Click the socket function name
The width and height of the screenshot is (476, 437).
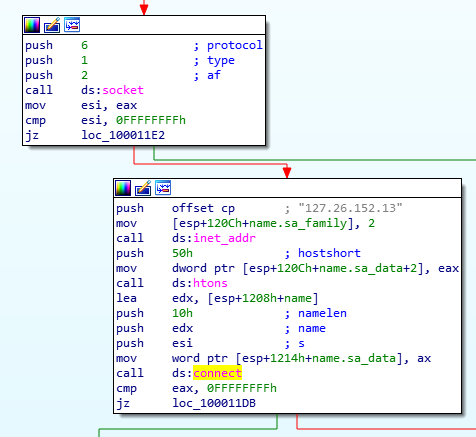[123, 90]
